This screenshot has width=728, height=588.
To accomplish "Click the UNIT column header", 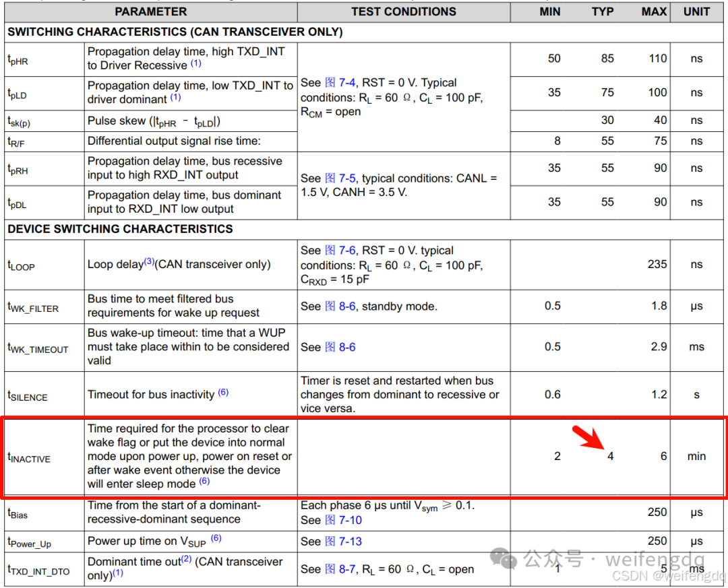I will tap(696, 11).
